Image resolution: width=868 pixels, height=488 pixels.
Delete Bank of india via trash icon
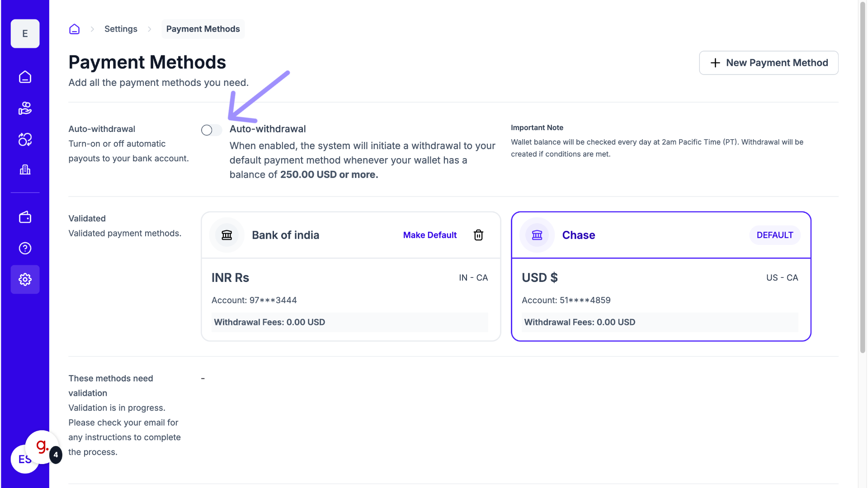478,235
